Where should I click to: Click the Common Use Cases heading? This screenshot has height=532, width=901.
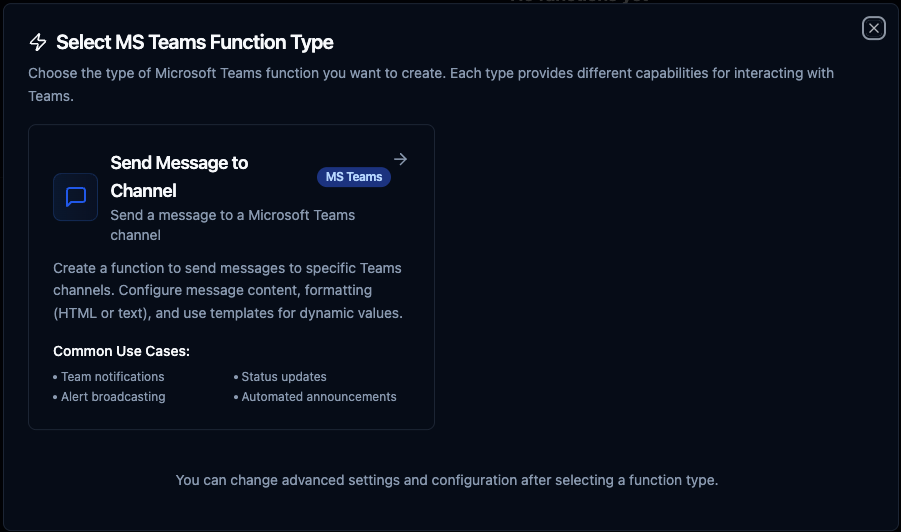tap(121, 351)
